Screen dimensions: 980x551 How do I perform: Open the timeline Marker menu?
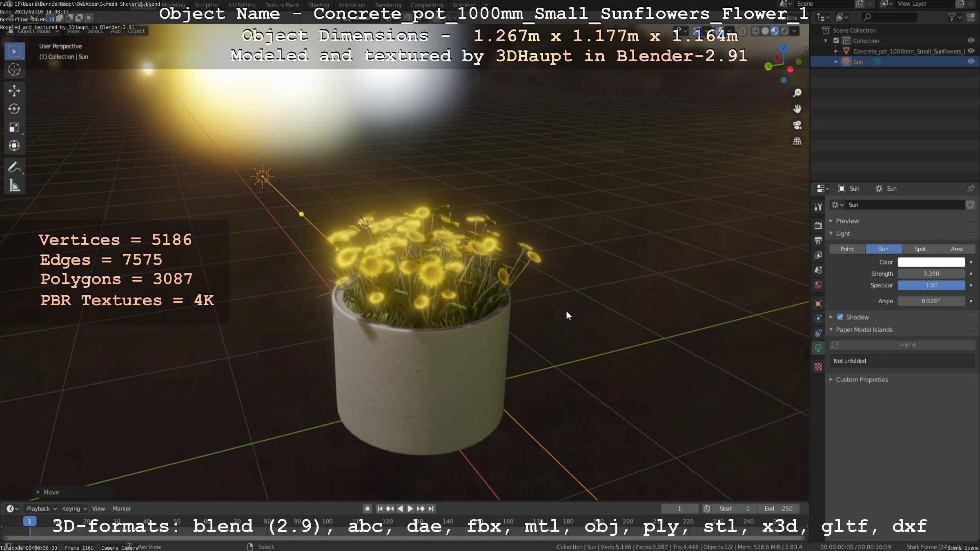click(x=122, y=509)
